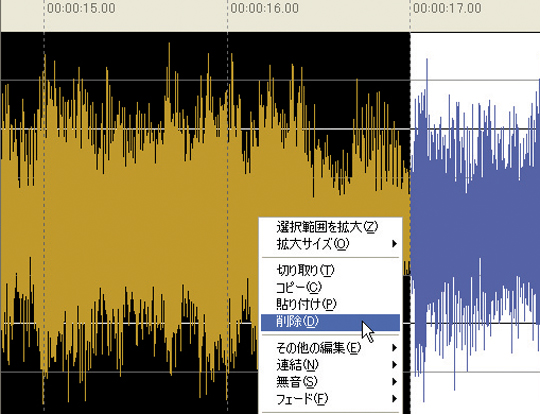Click 削除(D) to delete selection
Screen dimensions: 540x414
pos(330,322)
